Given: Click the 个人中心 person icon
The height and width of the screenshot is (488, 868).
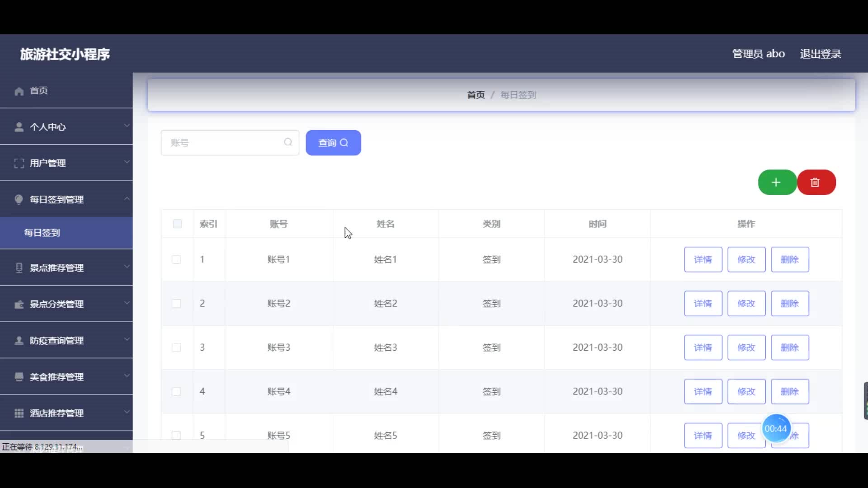Looking at the screenshot, I should [19, 127].
